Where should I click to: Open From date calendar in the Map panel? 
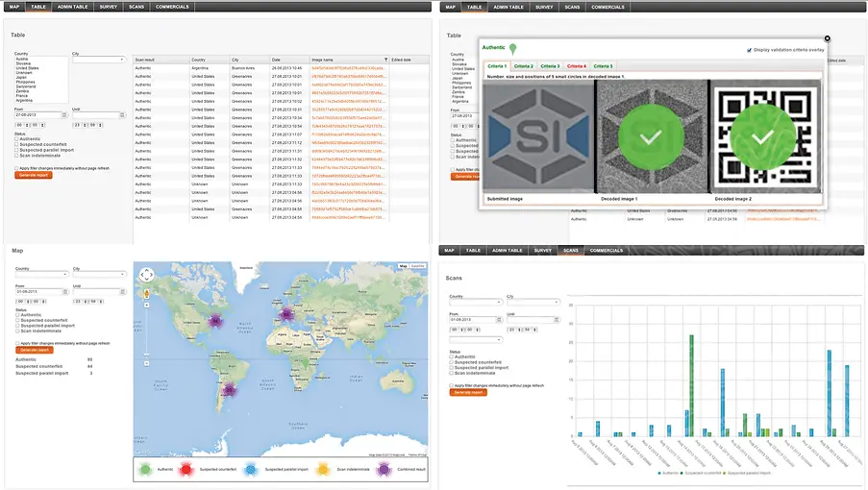pyautogui.click(x=65, y=291)
